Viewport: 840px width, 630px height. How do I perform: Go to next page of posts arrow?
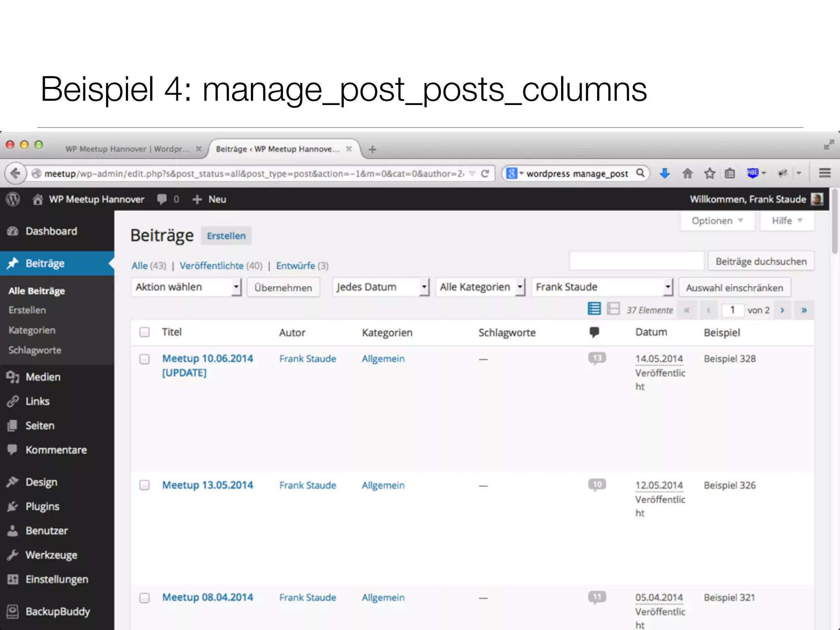[x=782, y=310]
